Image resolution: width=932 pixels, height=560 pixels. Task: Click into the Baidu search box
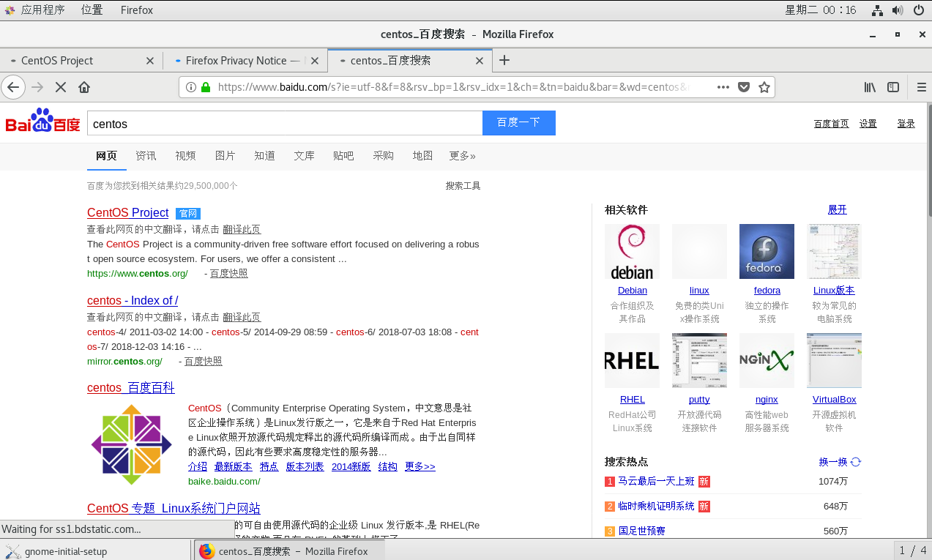point(285,123)
